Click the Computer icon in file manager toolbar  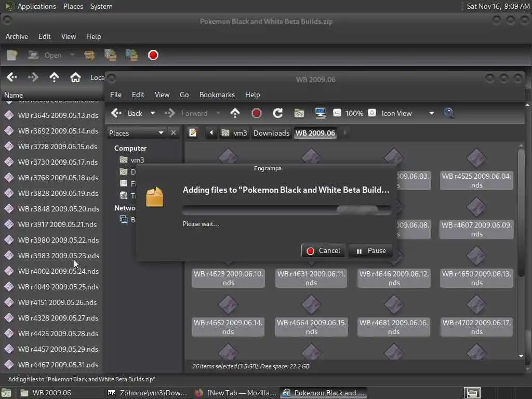point(321,113)
